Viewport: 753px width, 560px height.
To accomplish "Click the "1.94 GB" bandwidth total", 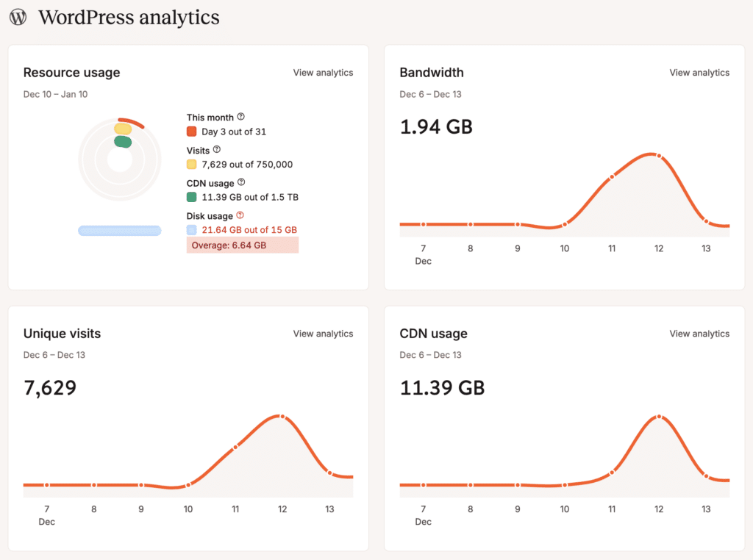I will click(436, 126).
